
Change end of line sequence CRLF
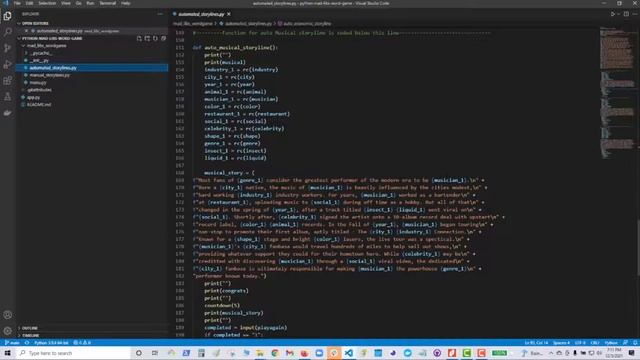[x=595, y=342]
